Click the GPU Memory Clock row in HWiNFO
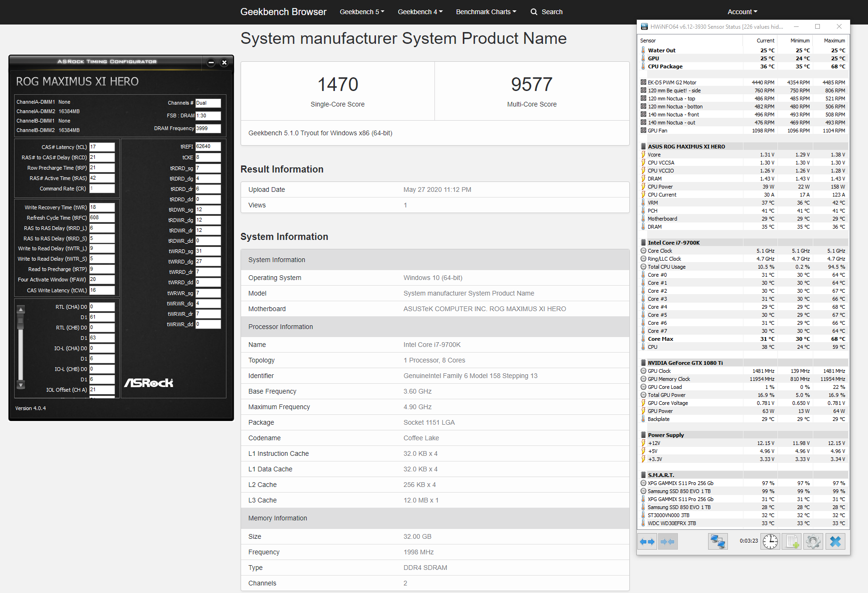This screenshot has width=868, height=593. (743, 379)
